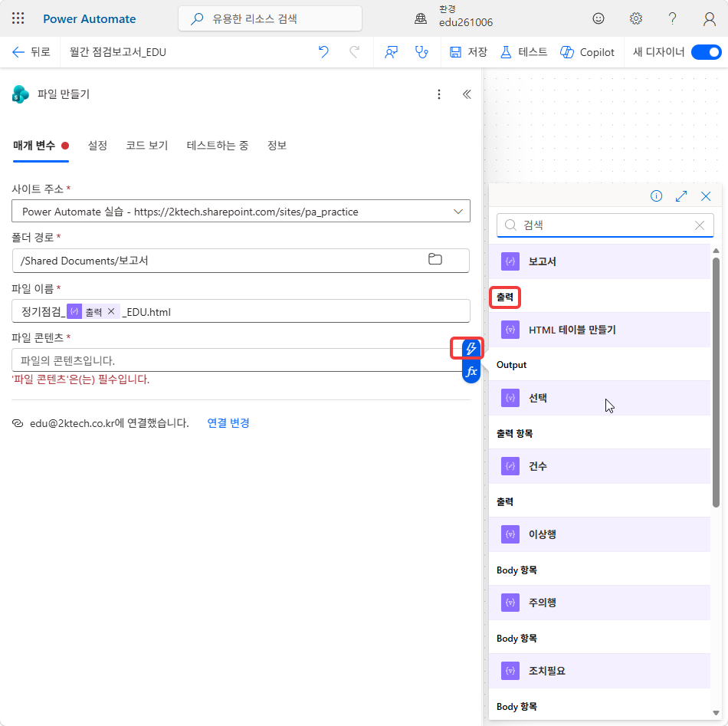Image resolution: width=728 pixels, height=726 pixels.
Task: Open the 파일 만들기 more options menu
Action: click(x=439, y=94)
